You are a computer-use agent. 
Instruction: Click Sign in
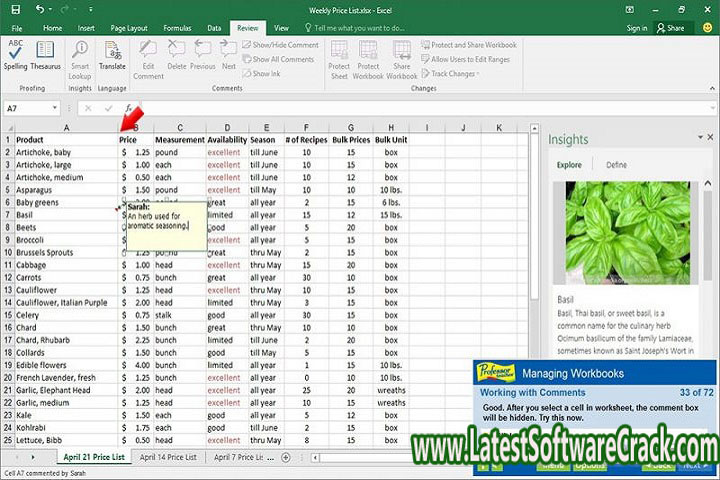click(636, 28)
